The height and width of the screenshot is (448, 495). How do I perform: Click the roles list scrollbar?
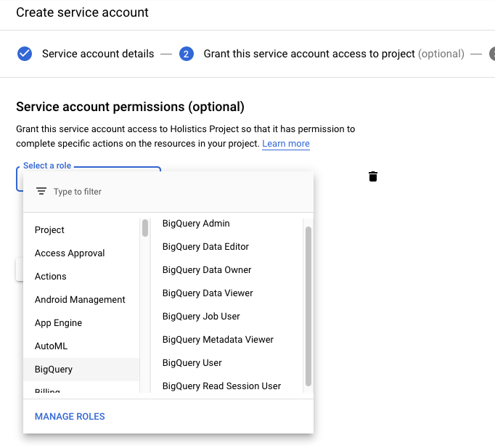coord(308,305)
